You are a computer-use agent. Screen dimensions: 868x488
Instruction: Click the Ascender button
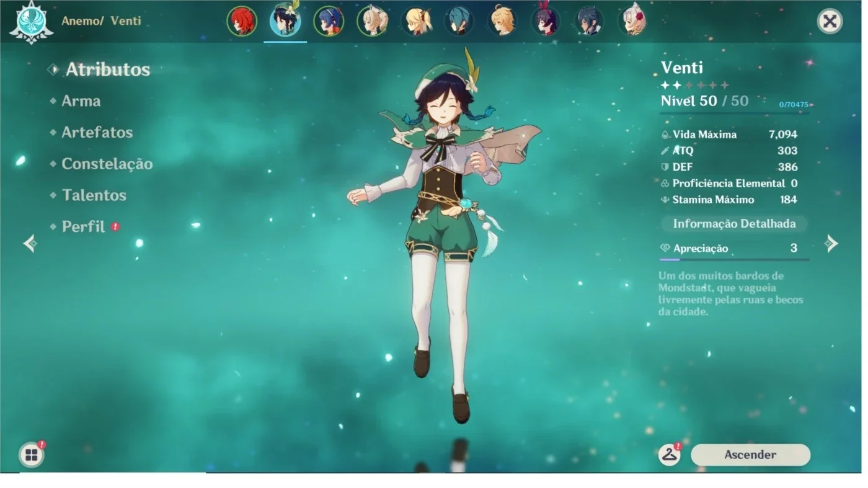pyautogui.click(x=750, y=455)
